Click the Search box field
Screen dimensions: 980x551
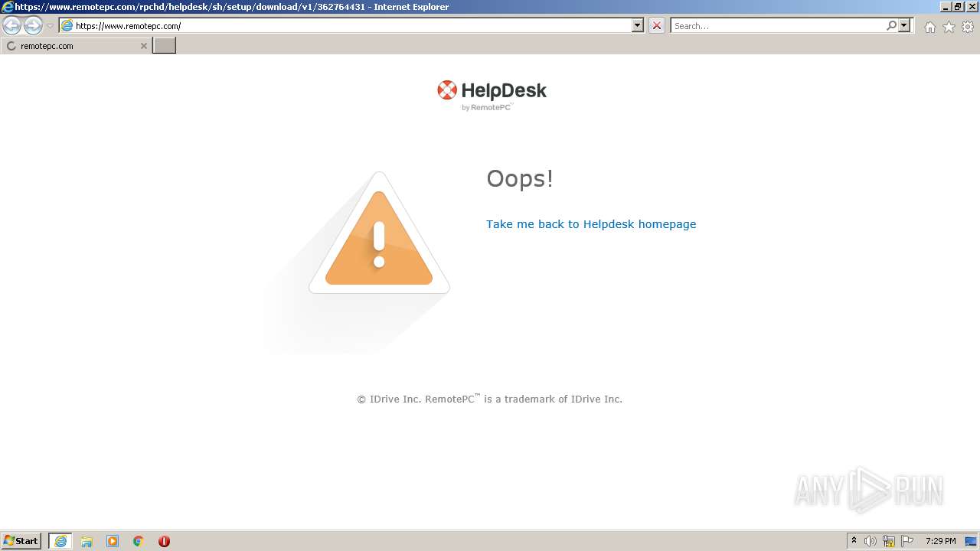tap(778, 25)
